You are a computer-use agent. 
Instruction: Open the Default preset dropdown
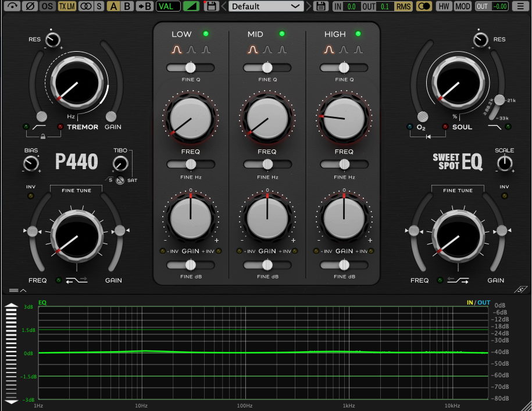[266, 6]
